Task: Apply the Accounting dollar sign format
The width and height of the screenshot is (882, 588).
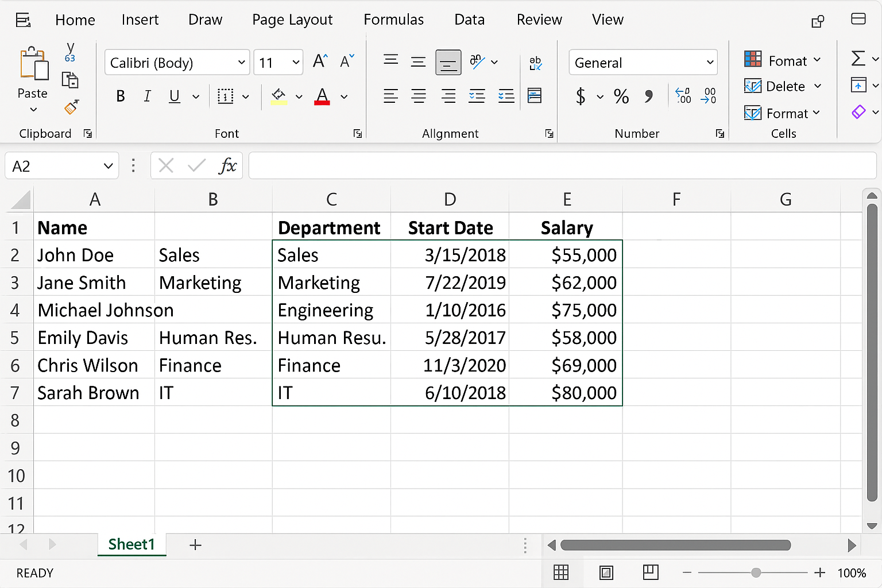Action: (581, 96)
